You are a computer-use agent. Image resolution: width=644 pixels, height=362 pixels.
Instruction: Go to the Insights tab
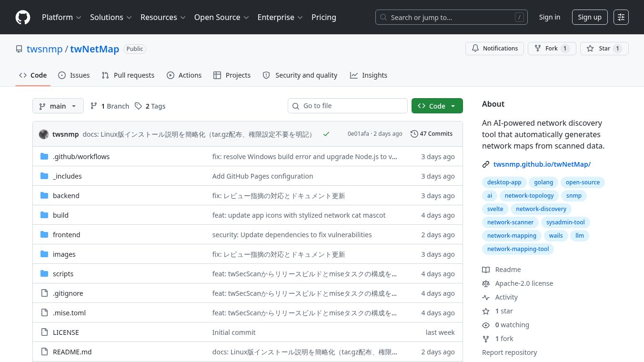[x=369, y=75]
